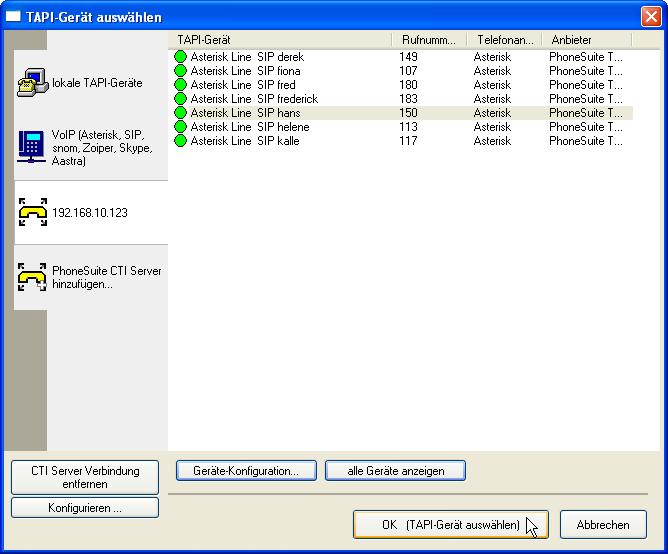Screen dimensions: 668x554
Task: Select the Asterisk Line SIP frederick entry
Action: 254,99
